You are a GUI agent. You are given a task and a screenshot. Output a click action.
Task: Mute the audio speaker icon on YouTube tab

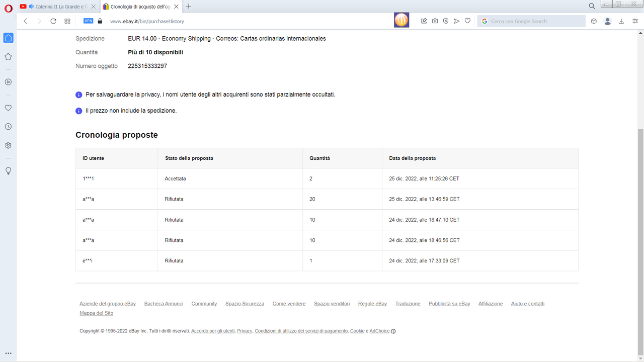point(31,7)
